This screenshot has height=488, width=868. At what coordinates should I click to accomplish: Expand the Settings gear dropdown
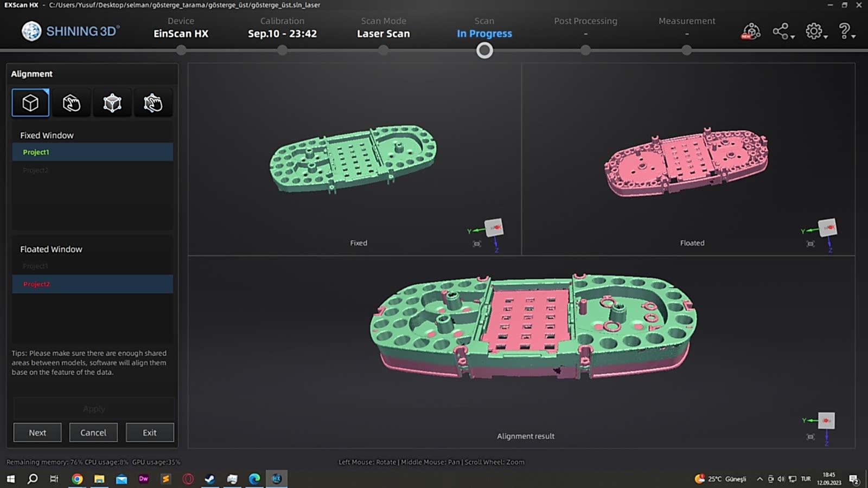pyautogui.click(x=815, y=32)
